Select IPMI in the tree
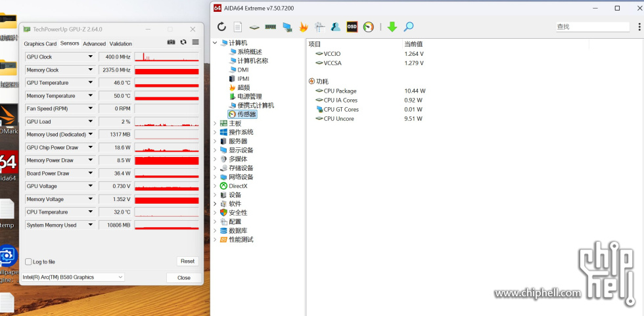The height and width of the screenshot is (316, 644). pyautogui.click(x=244, y=79)
